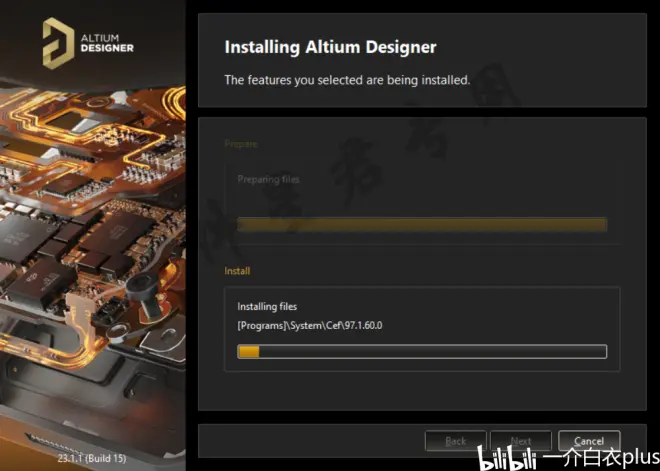Click the 'Installing files' status text
Screen dimensions: 660x471
pos(267,306)
